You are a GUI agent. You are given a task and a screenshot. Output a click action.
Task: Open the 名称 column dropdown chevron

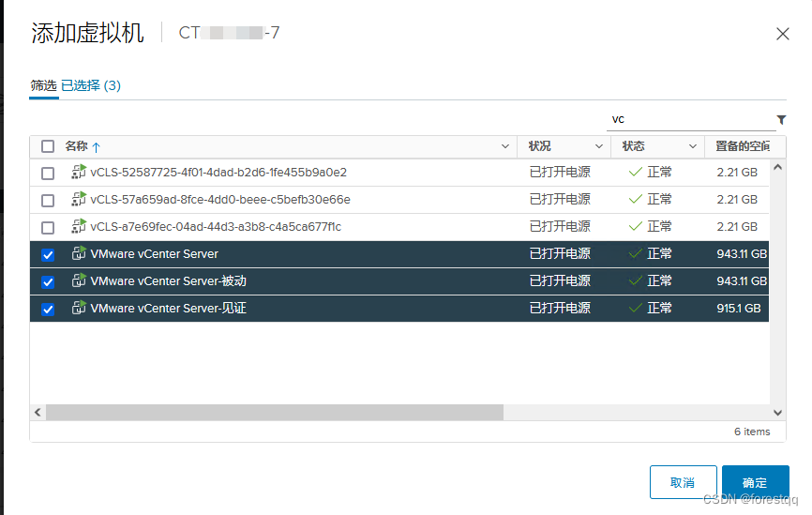click(505, 146)
